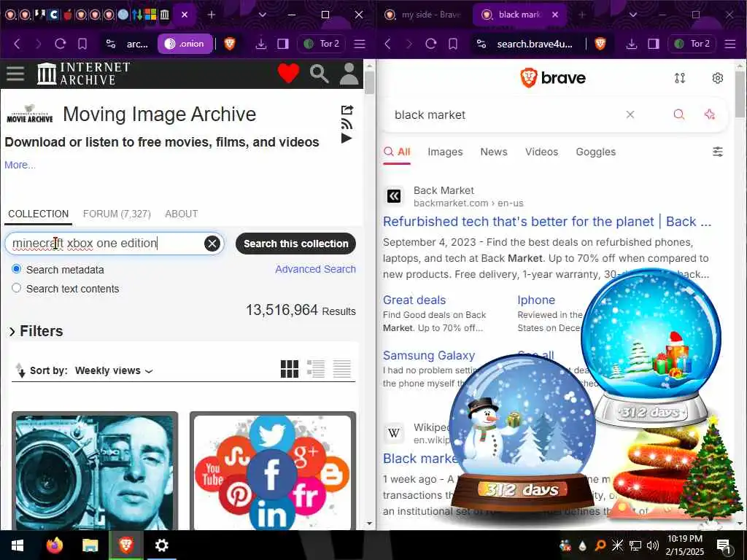Open Samsung Galaxy sublink
Viewport: 747px width, 560px height.
pyautogui.click(x=429, y=355)
